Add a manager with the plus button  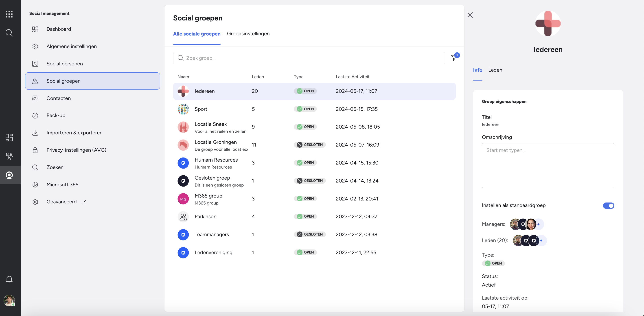[x=539, y=224]
